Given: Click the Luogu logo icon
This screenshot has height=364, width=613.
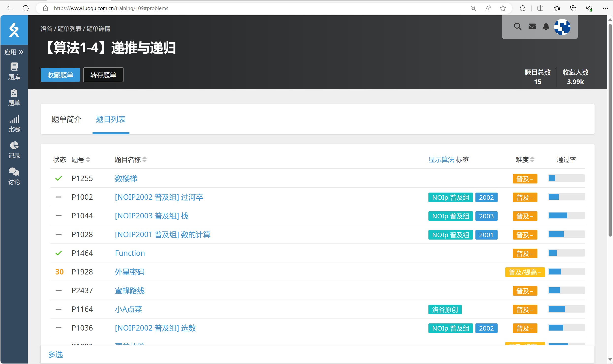Looking at the screenshot, I should click(x=14, y=30).
